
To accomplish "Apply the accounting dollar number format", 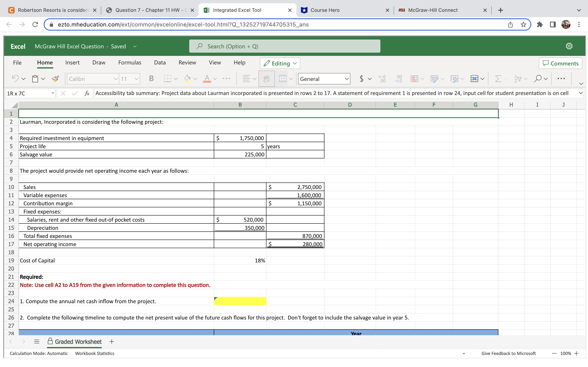I will (362, 79).
